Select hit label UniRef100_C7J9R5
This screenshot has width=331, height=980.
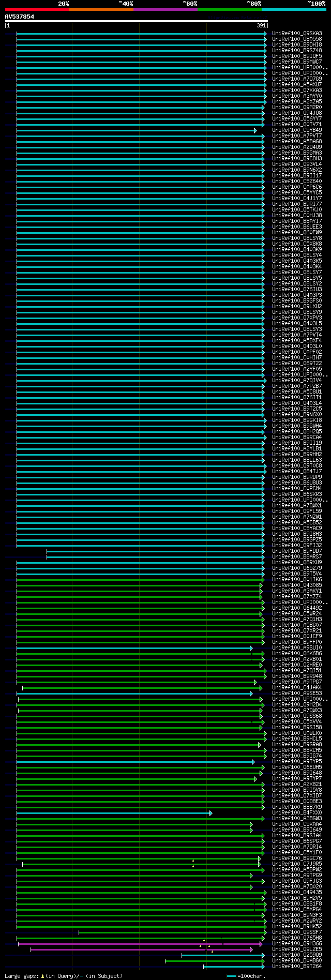297,864
